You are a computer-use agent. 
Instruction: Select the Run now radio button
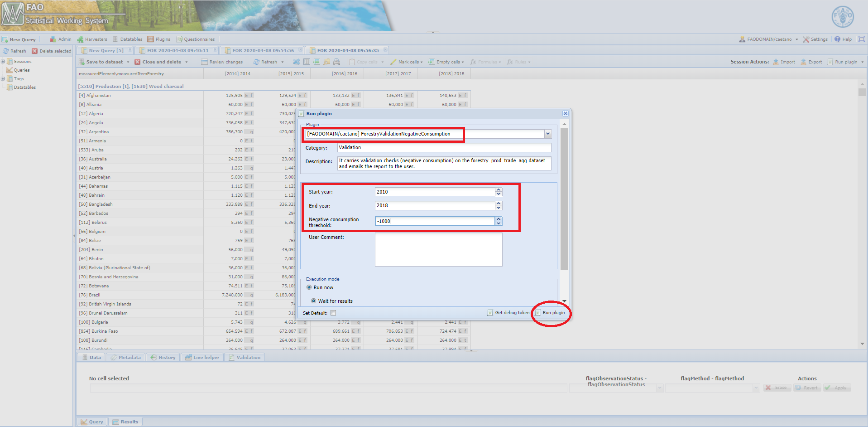(x=309, y=287)
